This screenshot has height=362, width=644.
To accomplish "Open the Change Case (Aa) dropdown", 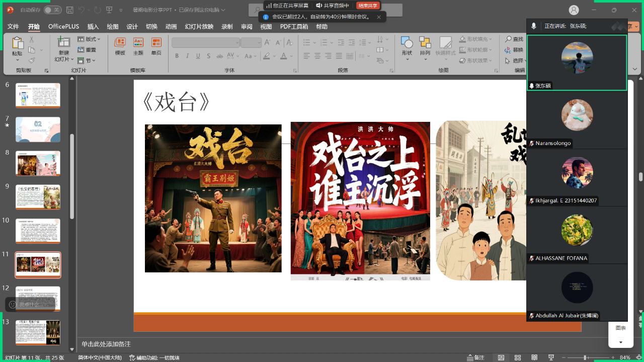I will click(x=250, y=56).
